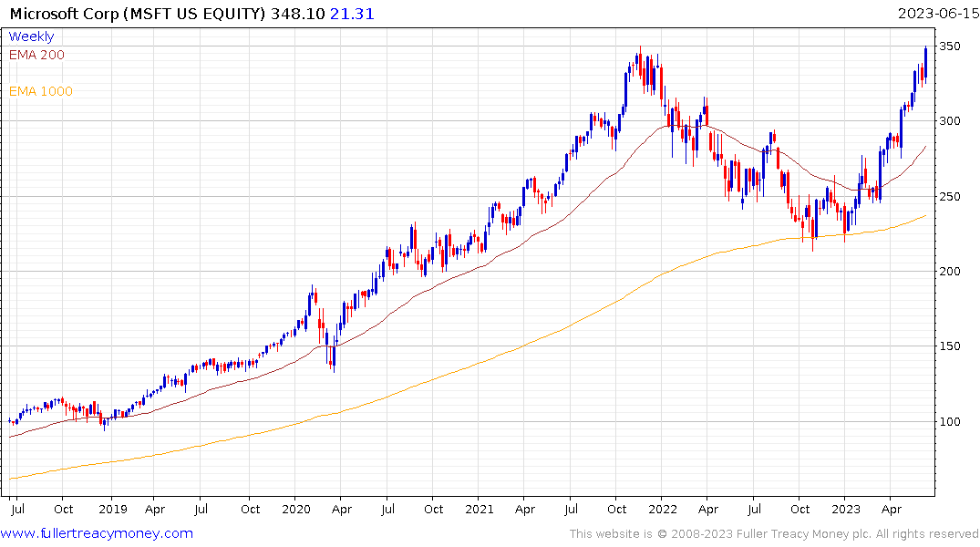Viewport: 980px width, 547px height.
Task: Click the Weekly interval label
Action: 31,36
